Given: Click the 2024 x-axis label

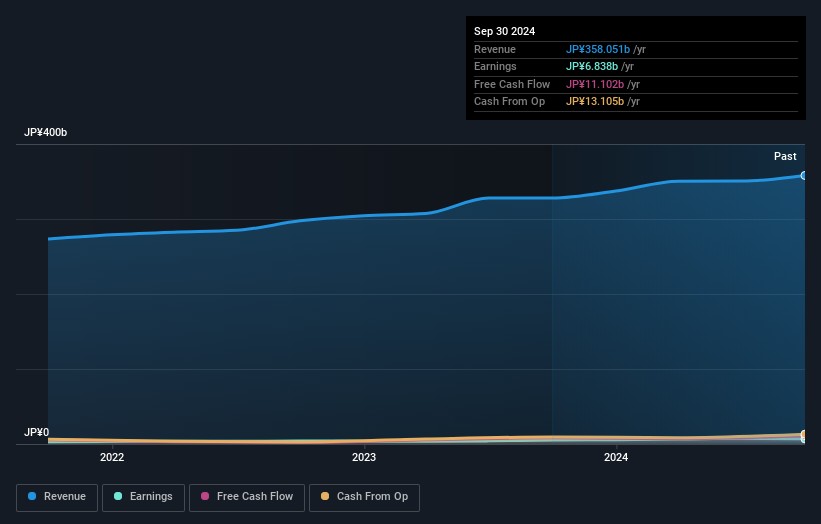Looking at the screenshot, I should click(616, 458).
